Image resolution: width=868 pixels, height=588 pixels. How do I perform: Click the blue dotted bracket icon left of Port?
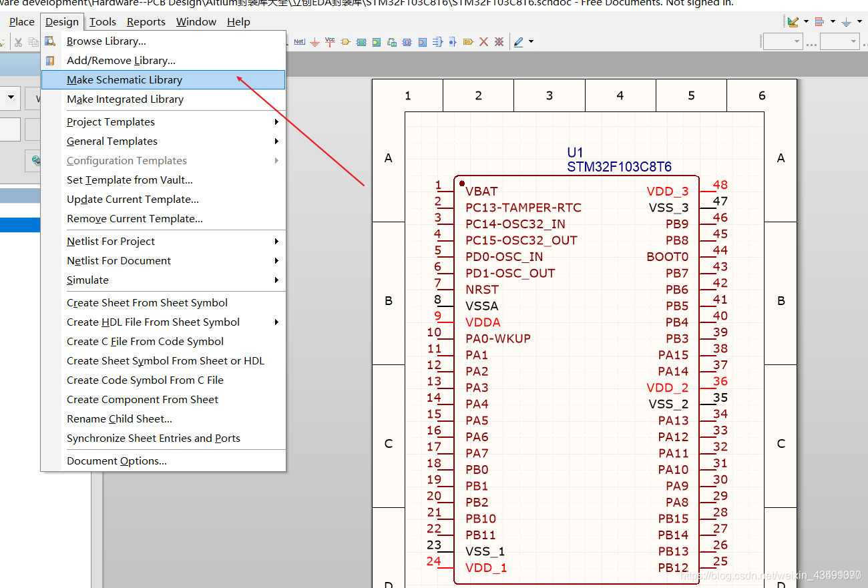453,41
